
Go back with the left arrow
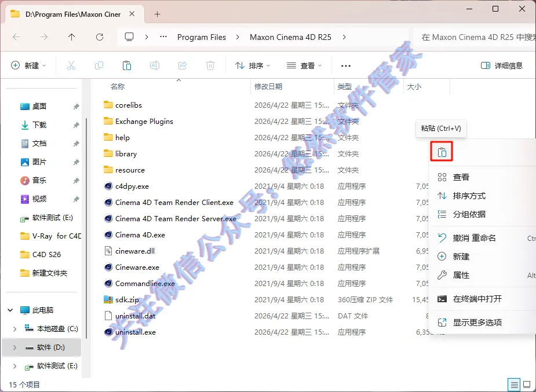pos(16,37)
